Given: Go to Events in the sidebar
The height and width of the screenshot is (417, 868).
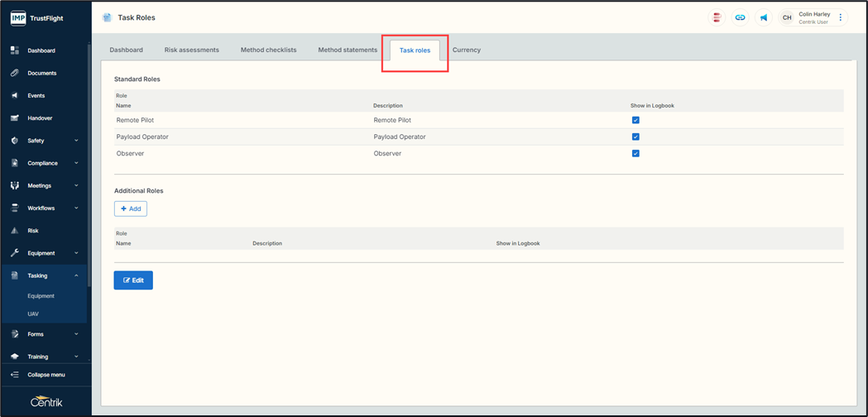Looking at the screenshot, I should [36, 95].
